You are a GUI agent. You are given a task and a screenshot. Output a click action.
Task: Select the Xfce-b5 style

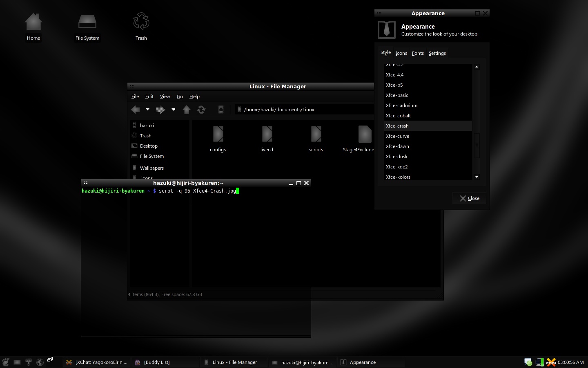428,85
